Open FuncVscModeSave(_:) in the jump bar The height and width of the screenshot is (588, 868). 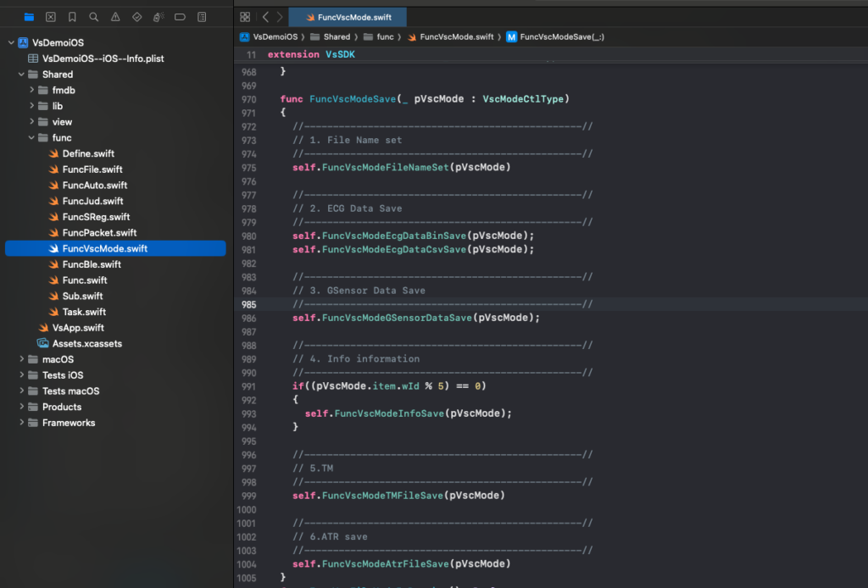[561, 37]
